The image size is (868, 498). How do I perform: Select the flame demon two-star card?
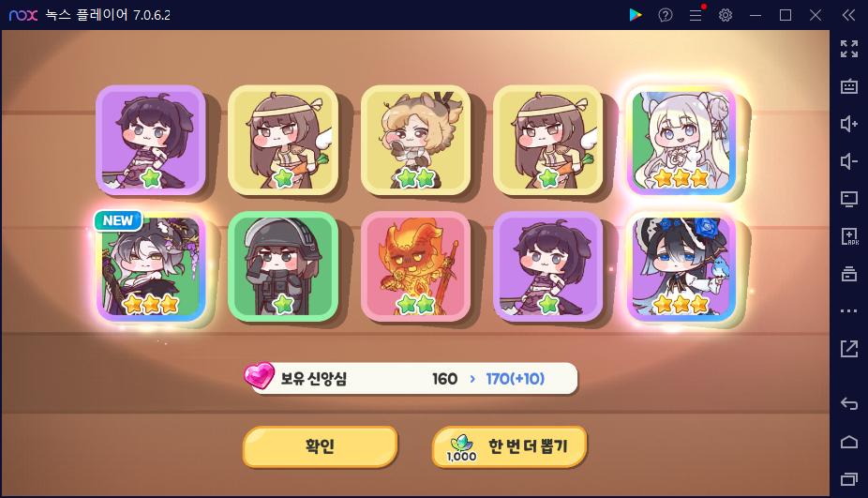point(416,266)
